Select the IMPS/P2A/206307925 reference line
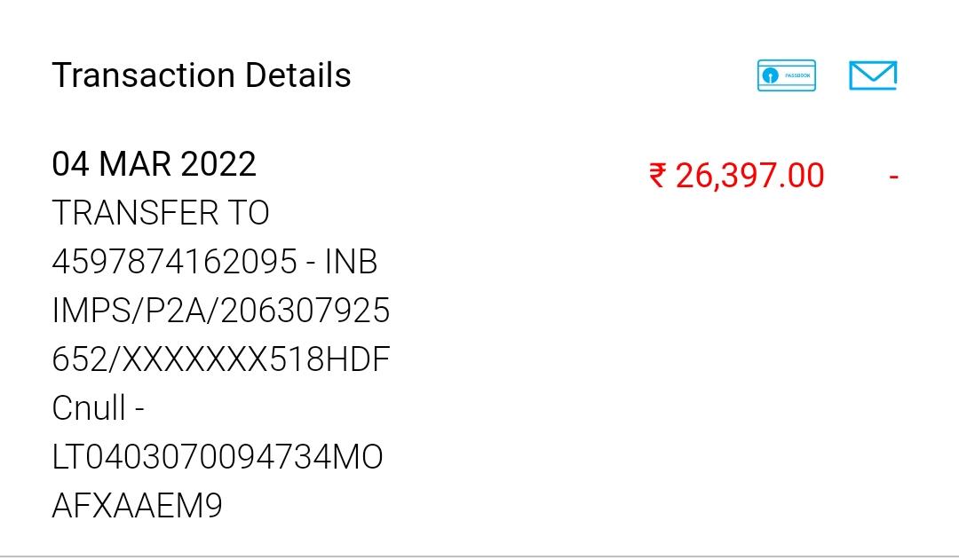The height and width of the screenshot is (560, 959). [221, 311]
